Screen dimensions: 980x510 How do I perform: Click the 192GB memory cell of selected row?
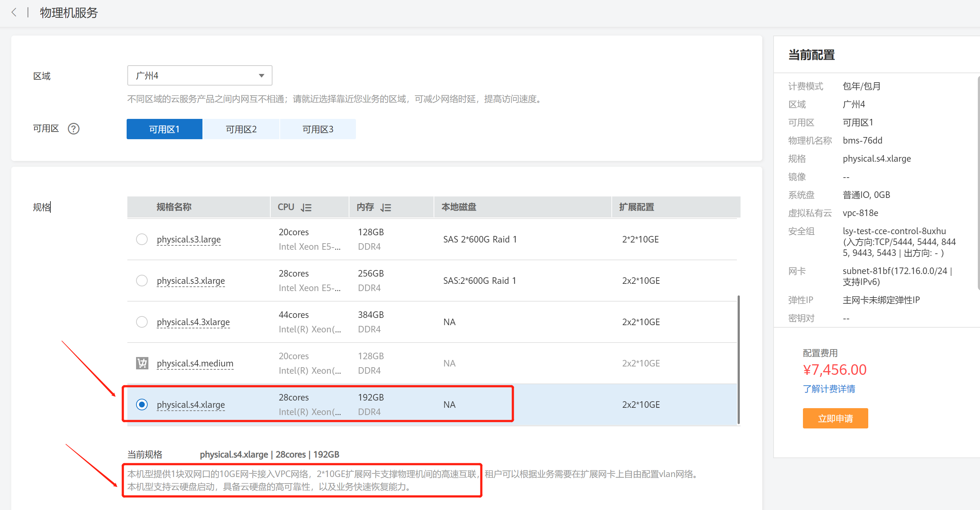[370, 397]
